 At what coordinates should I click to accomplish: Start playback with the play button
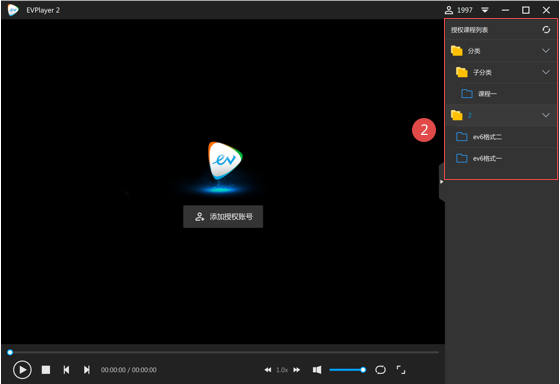click(22, 370)
